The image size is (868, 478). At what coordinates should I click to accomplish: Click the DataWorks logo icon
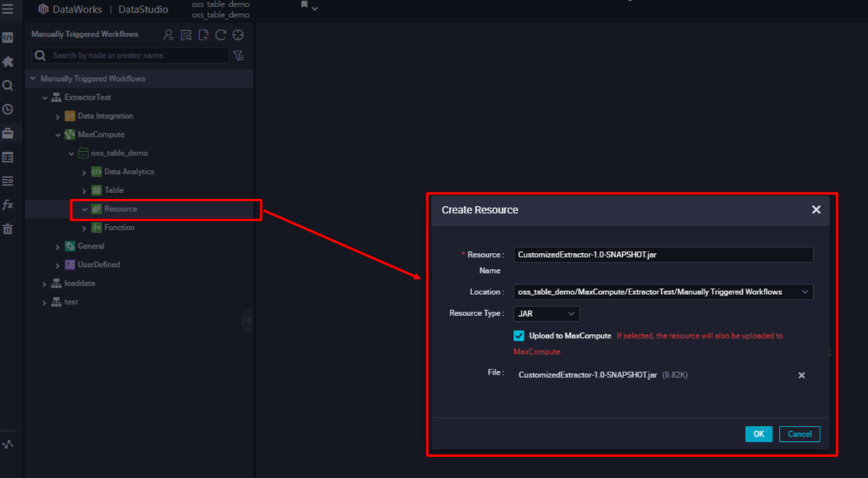[43, 10]
